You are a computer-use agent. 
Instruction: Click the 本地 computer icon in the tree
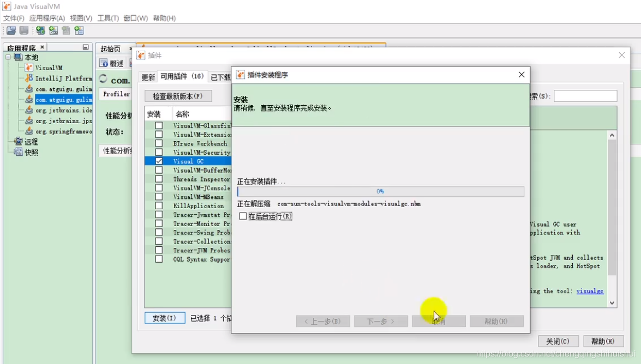[x=19, y=57]
